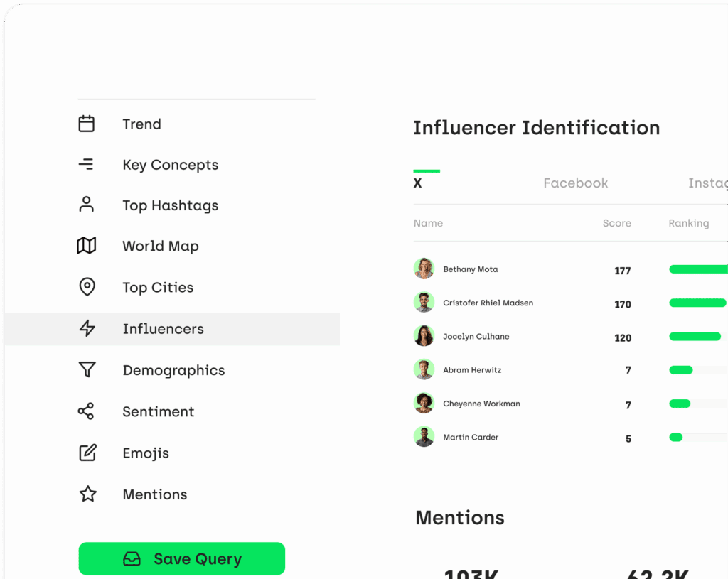Click the Name column header
728x579 pixels.
pos(428,223)
